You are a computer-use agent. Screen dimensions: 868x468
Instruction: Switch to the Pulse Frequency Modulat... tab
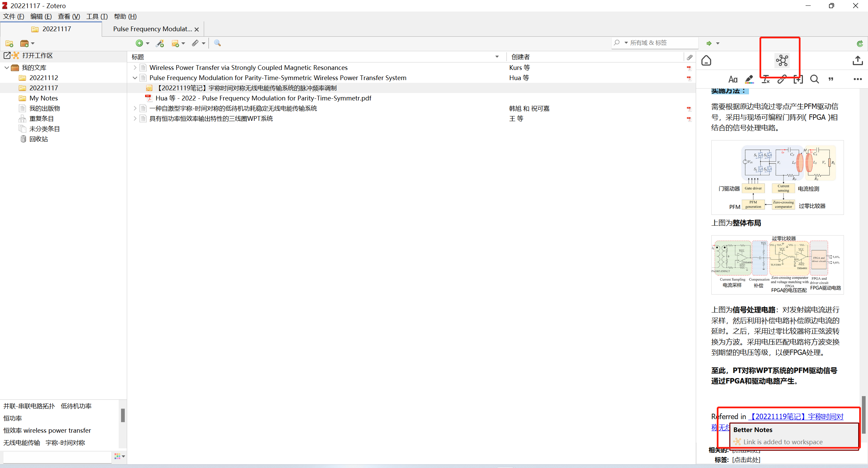[153, 29]
